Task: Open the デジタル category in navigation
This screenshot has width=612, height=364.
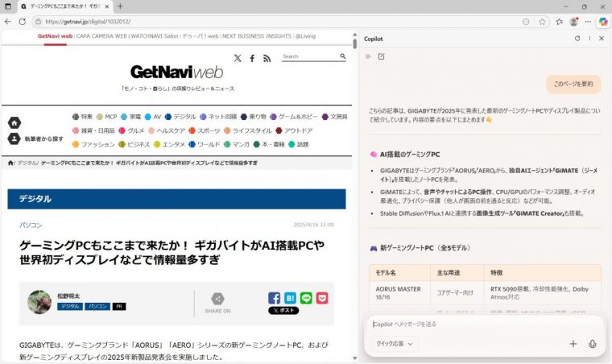Action: click(180, 117)
